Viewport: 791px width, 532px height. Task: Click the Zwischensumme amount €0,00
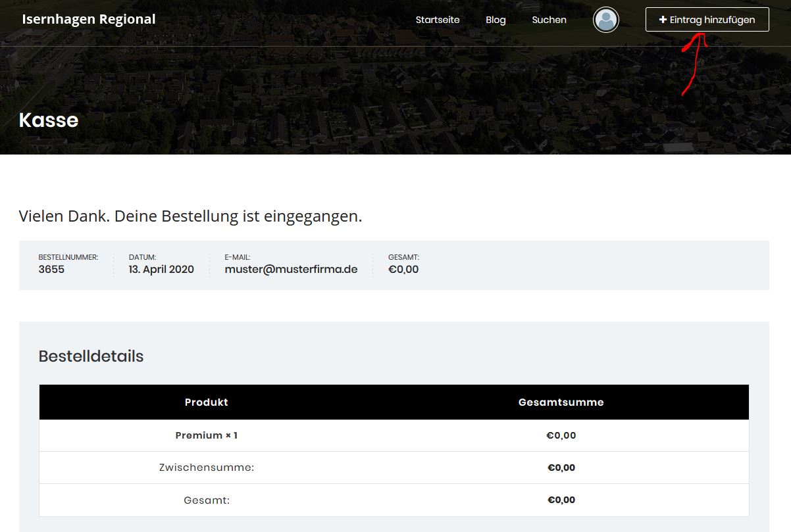coord(561,468)
